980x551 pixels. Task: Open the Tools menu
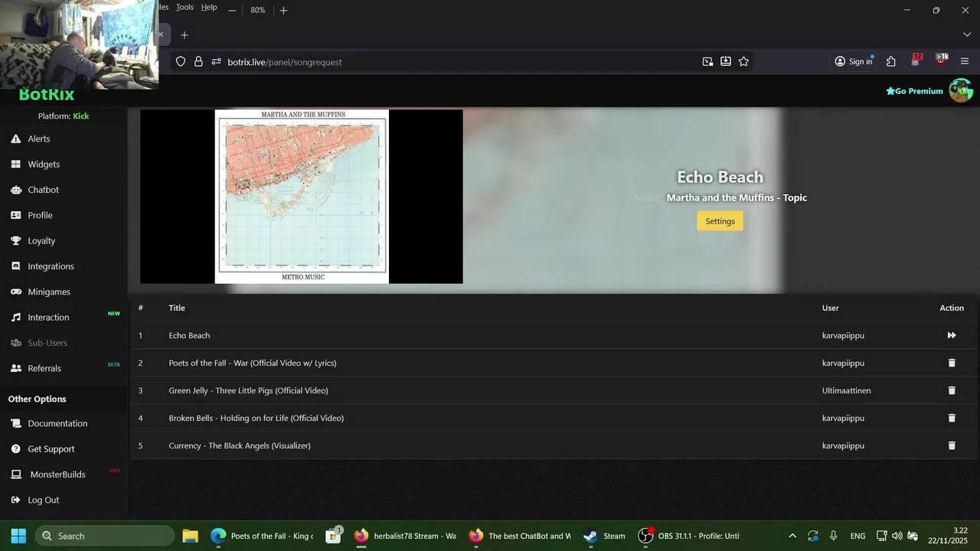click(x=185, y=7)
